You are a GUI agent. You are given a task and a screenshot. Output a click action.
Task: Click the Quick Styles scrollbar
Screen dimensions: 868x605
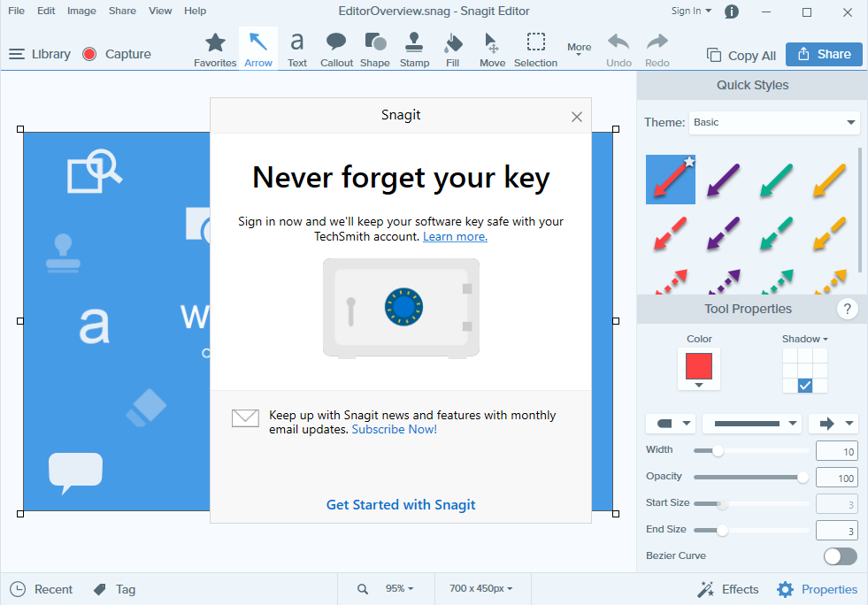[860, 211]
